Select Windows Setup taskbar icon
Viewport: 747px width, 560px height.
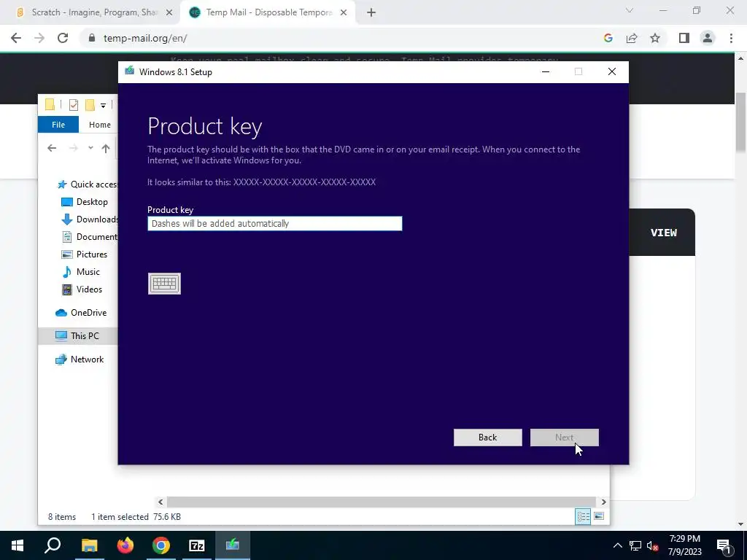click(x=233, y=545)
